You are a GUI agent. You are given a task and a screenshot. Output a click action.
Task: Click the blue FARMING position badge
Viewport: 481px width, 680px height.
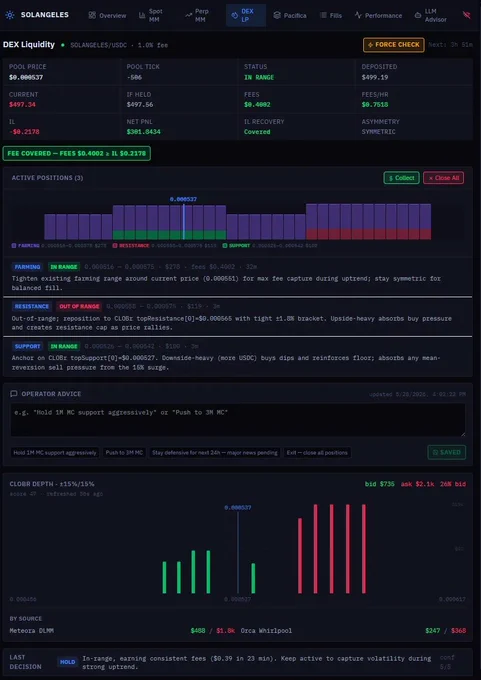(x=27, y=267)
